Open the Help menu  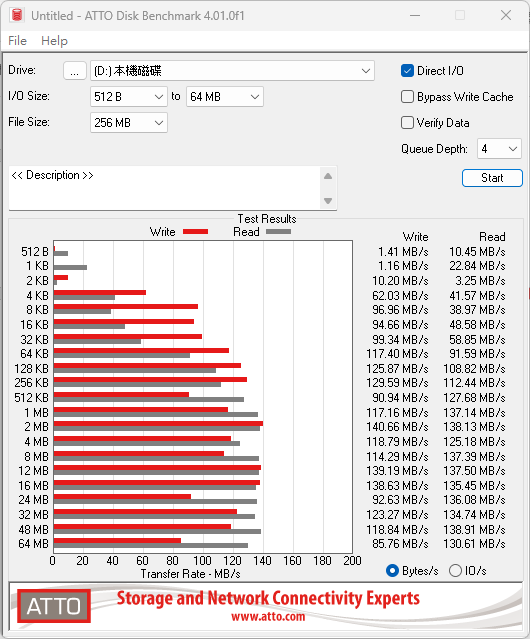tap(54, 41)
